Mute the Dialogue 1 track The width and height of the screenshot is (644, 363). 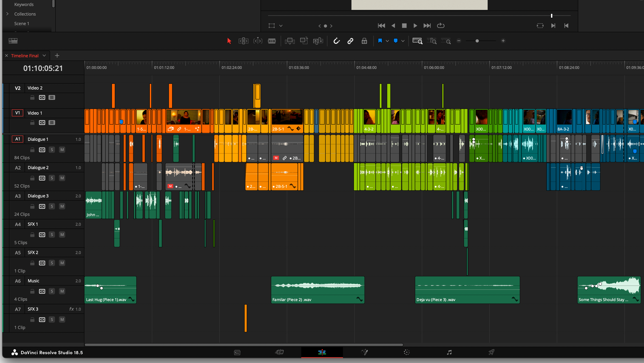tap(62, 150)
